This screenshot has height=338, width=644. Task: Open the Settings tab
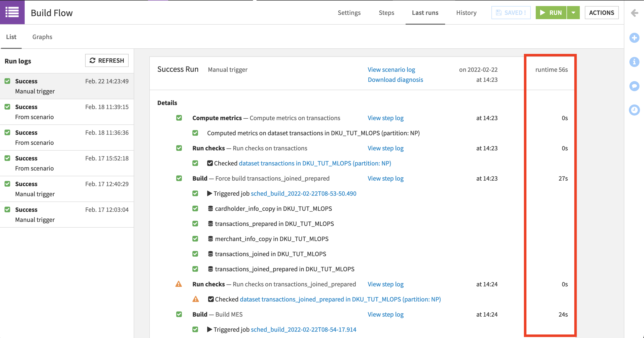point(349,13)
